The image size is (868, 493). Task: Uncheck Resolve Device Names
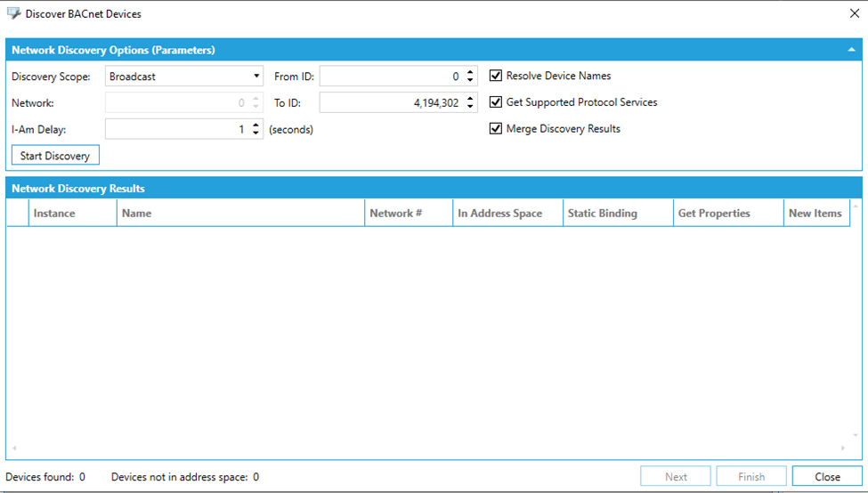click(x=496, y=77)
